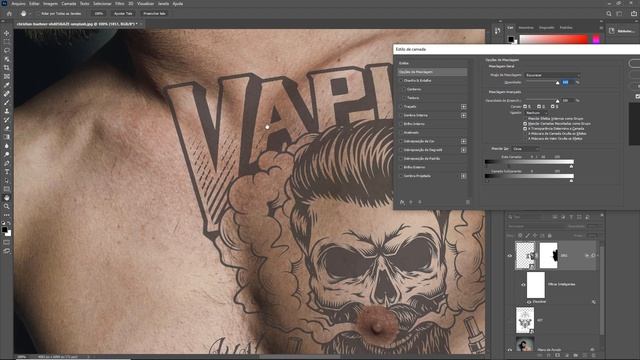Select the Dodge tool

tap(7, 154)
